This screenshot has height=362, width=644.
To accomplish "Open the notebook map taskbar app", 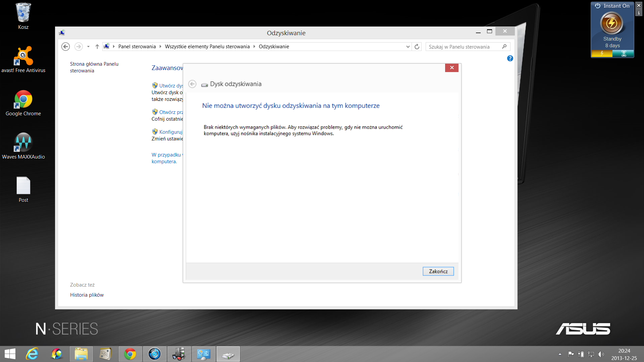I will point(105,354).
